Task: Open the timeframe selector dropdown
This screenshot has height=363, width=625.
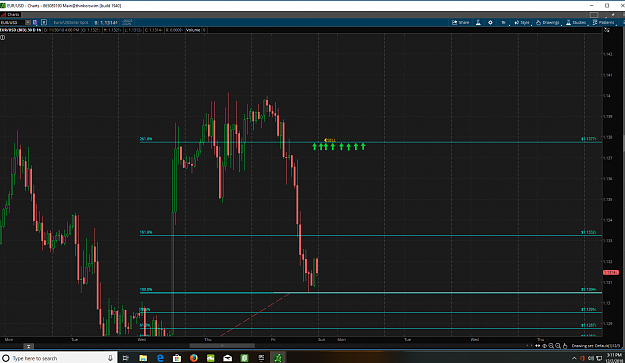Action: [x=504, y=23]
